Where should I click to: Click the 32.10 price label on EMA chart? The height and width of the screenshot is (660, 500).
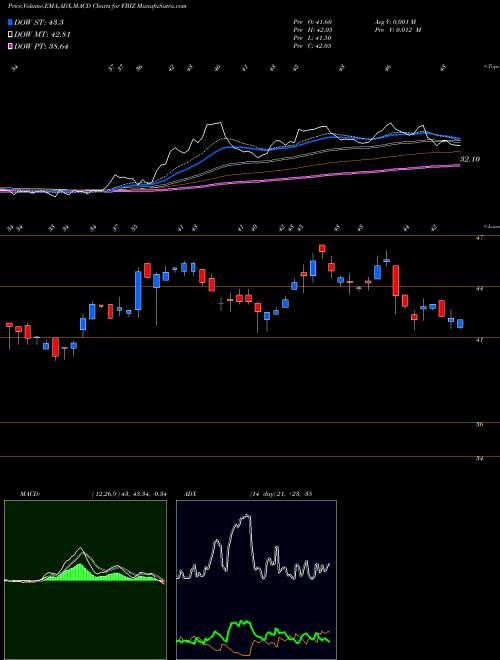[x=470, y=159]
